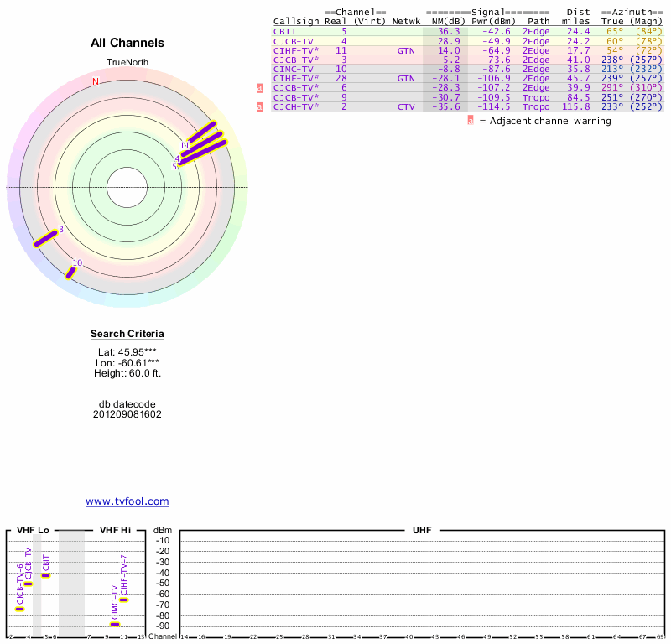Screen dimensions: 671x644
Task: Click the GTN network entry for channel 28
Action: point(406,79)
